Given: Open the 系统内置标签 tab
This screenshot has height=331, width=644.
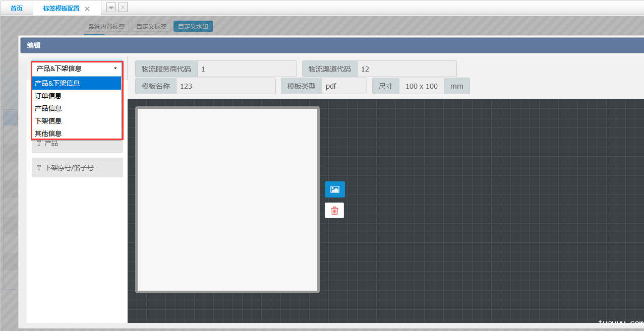Looking at the screenshot, I should click(x=106, y=26).
